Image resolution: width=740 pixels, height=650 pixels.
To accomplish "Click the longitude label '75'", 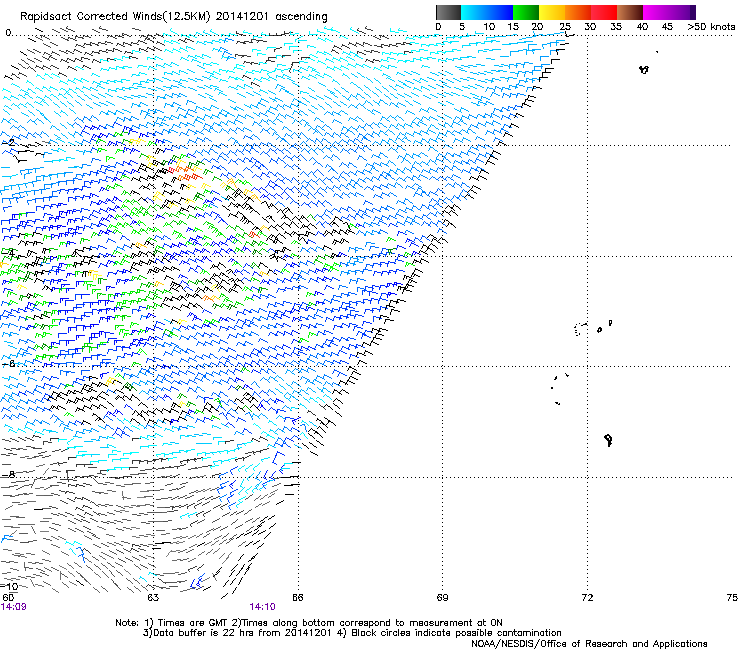I will (732, 598).
